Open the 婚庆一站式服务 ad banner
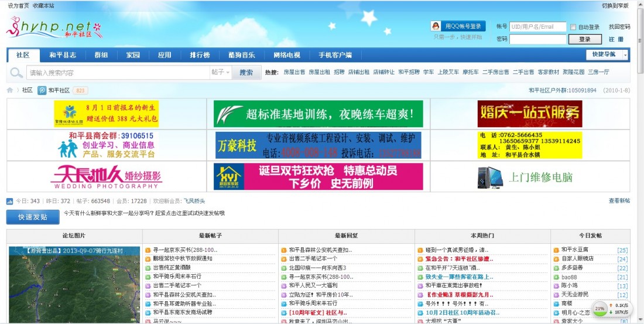The width and height of the screenshot is (644, 324). (x=530, y=114)
